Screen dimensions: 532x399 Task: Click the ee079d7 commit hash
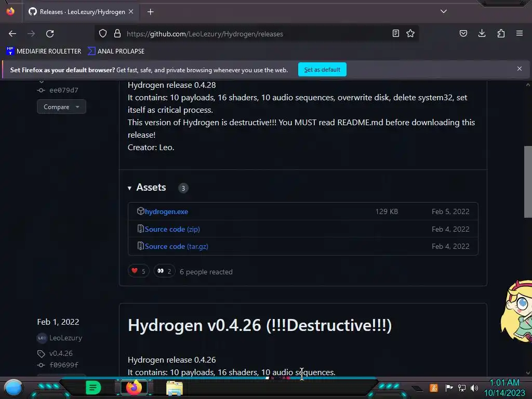point(64,90)
